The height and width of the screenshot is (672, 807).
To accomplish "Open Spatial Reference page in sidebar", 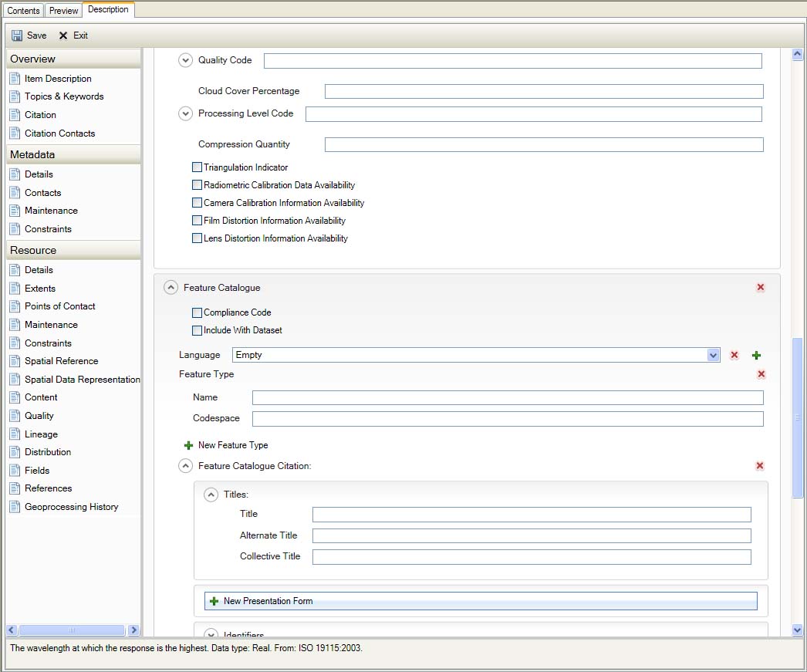I will (61, 361).
